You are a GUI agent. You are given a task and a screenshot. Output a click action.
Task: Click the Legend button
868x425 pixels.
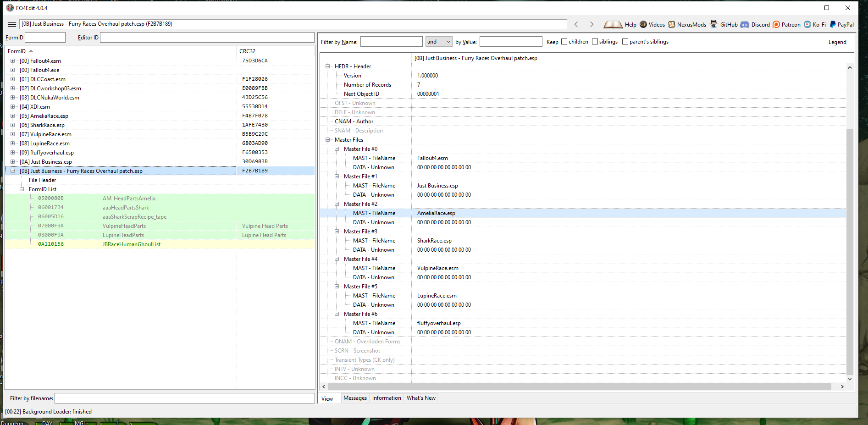(837, 42)
